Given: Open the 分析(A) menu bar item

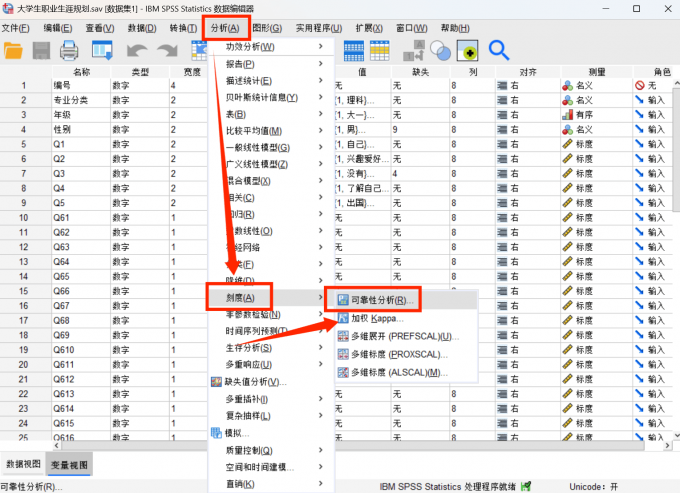Looking at the screenshot, I should 225,28.
